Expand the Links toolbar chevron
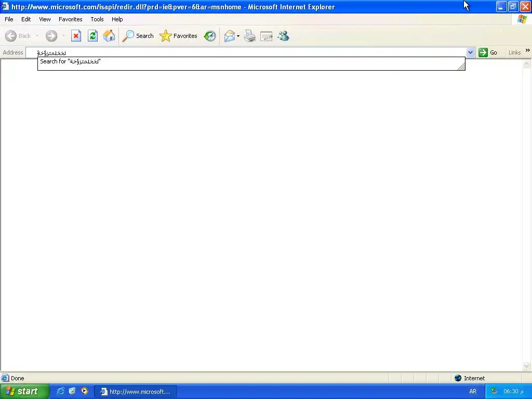Image resolution: width=532 pixels, height=399 pixels. [528, 50]
